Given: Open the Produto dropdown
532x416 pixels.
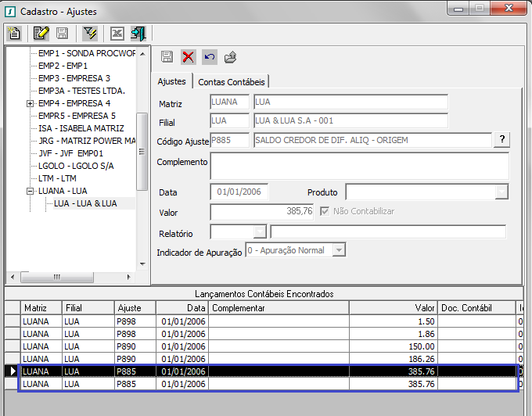Looking at the screenshot, I should click(x=501, y=192).
